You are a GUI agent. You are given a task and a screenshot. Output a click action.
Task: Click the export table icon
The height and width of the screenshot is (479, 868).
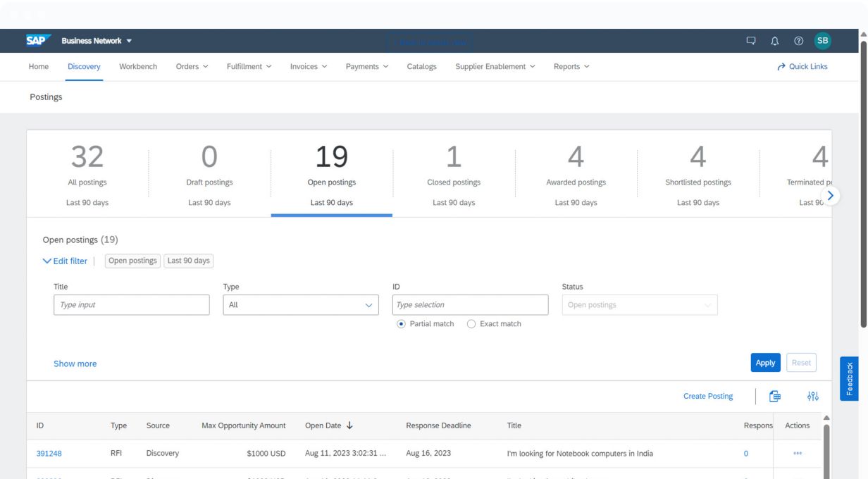click(775, 397)
